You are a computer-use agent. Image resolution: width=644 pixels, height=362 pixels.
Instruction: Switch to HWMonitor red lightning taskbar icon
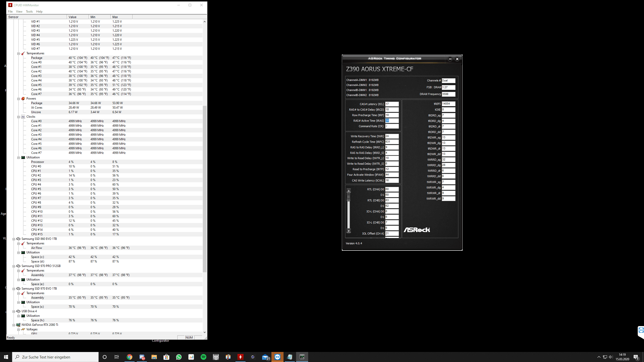[240, 357]
